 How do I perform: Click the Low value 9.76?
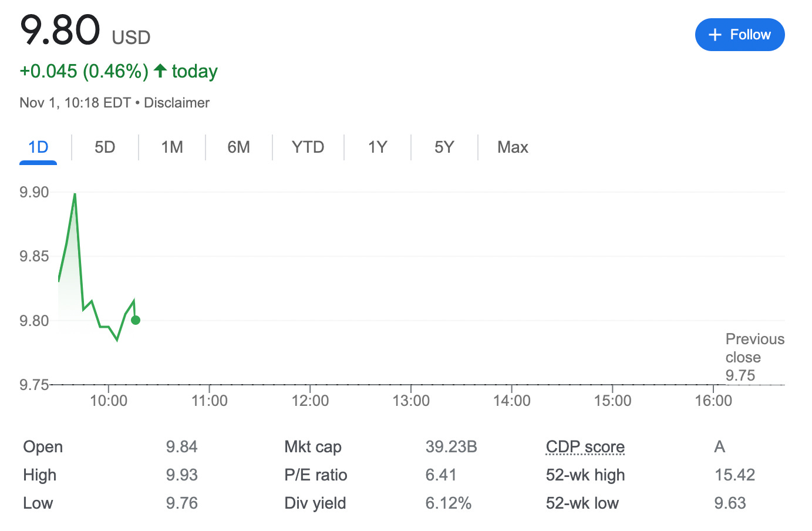181,503
